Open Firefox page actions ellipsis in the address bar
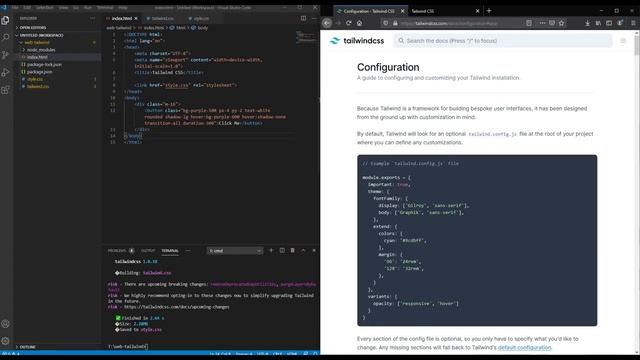 pyautogui.click(x=542, y=23)
